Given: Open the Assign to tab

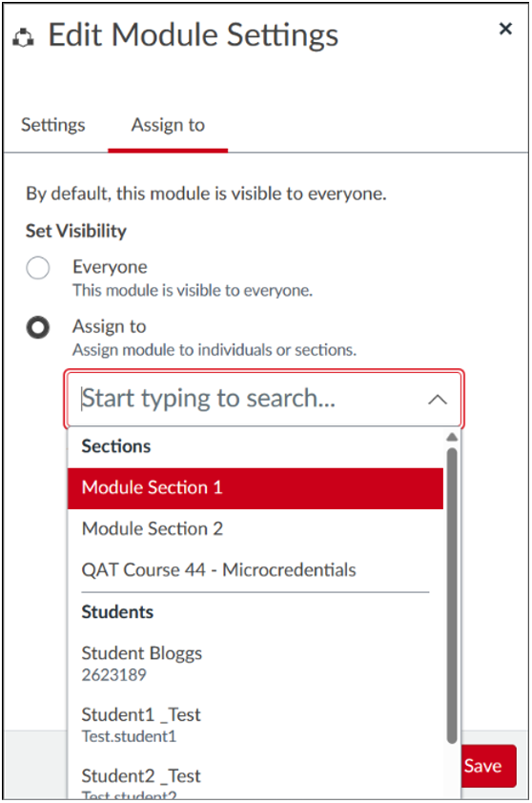Looking at the screenshot, I should (168, 125).
